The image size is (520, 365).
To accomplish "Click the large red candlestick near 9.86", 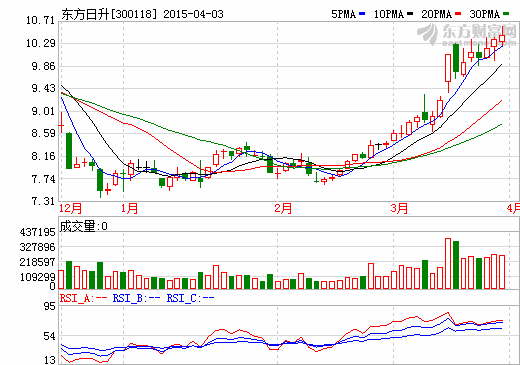I will click(448, 68).
